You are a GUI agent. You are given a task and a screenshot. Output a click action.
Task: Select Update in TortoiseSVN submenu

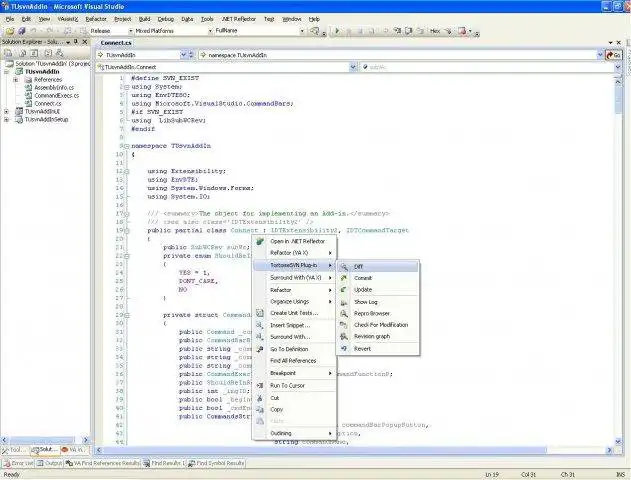(377, 290)
